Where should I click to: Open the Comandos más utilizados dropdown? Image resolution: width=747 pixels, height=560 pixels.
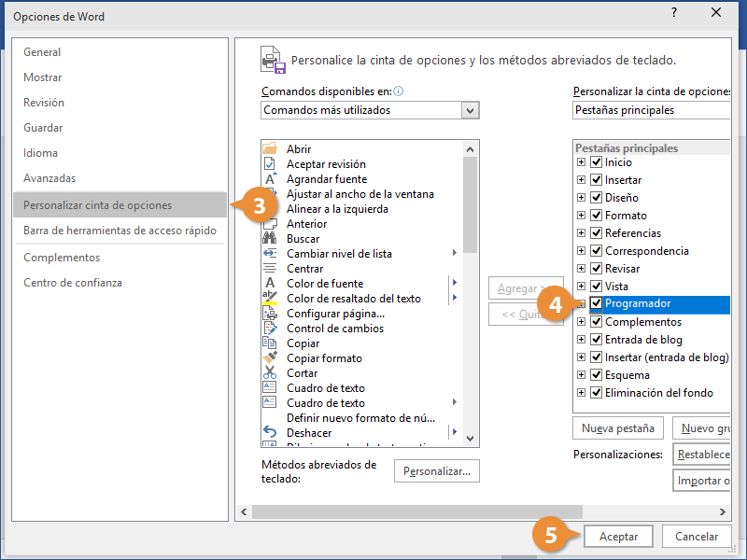click(x=470, y=110)
